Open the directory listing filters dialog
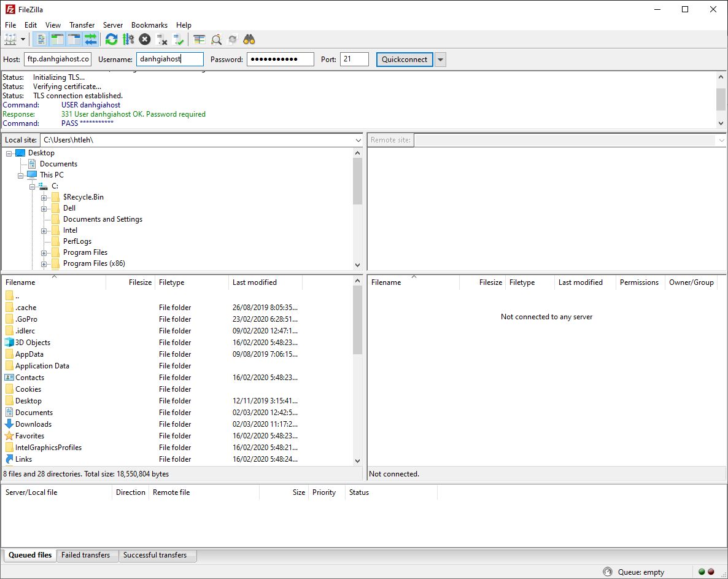Screen dimensions: 728x579 [x=199, y=40]
